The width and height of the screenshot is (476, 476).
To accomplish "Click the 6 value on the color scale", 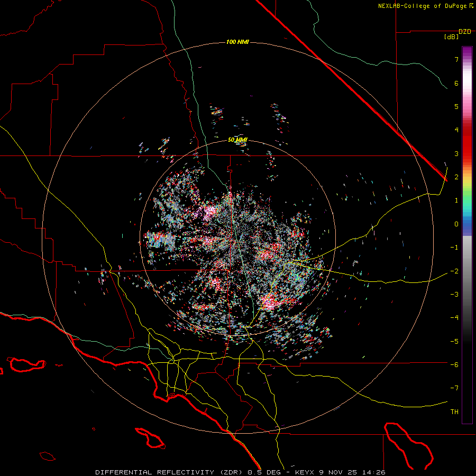I will (x=456, y=83).
